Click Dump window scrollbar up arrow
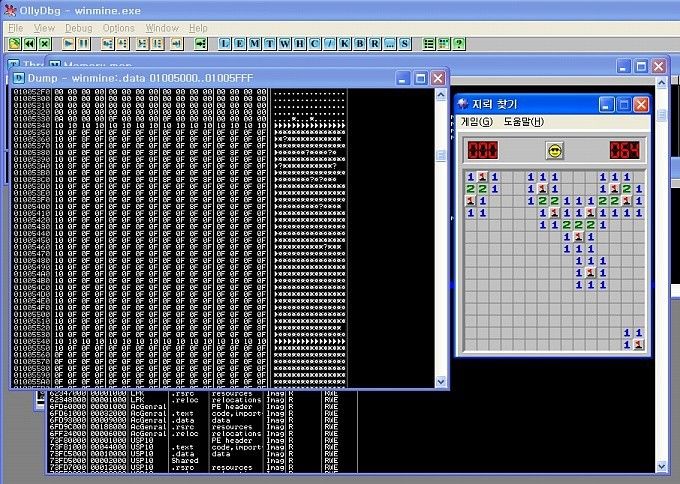Viewport: 680px width, 484px height. tap(441, 95)
